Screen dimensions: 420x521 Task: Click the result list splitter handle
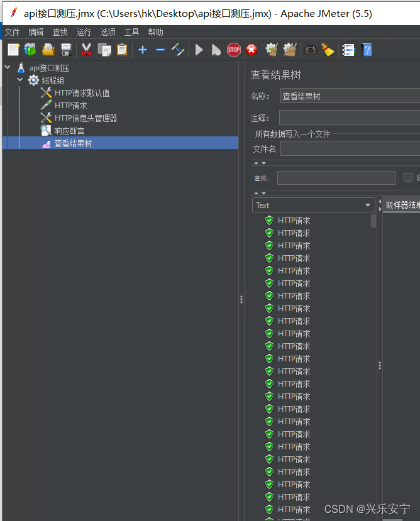(379, 366)
